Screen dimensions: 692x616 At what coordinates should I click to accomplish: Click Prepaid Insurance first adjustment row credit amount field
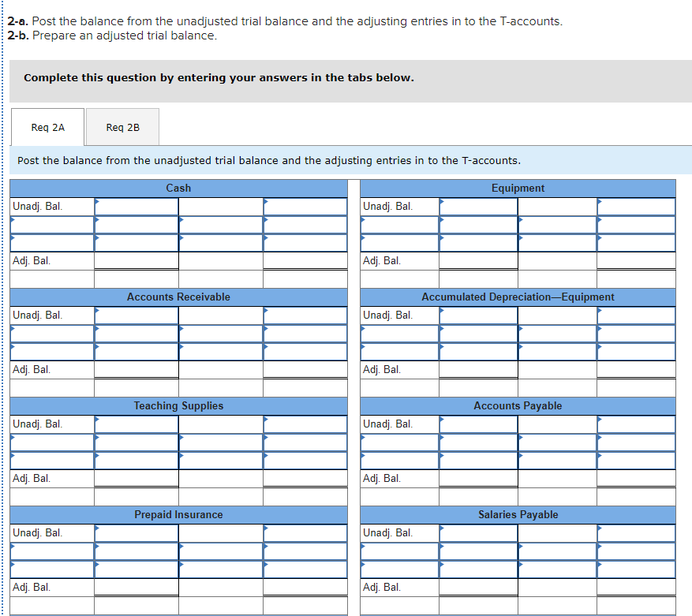305,551
